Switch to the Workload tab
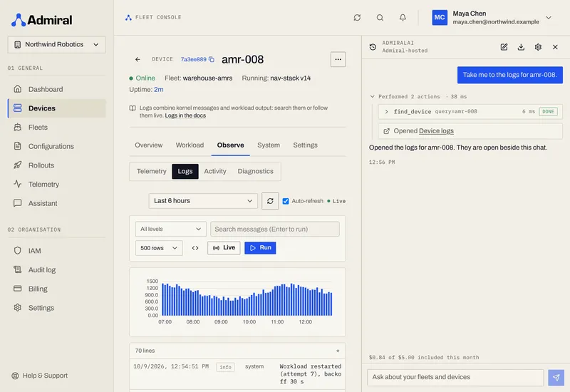This screenshot has width=570, height=392. (190, 145)
